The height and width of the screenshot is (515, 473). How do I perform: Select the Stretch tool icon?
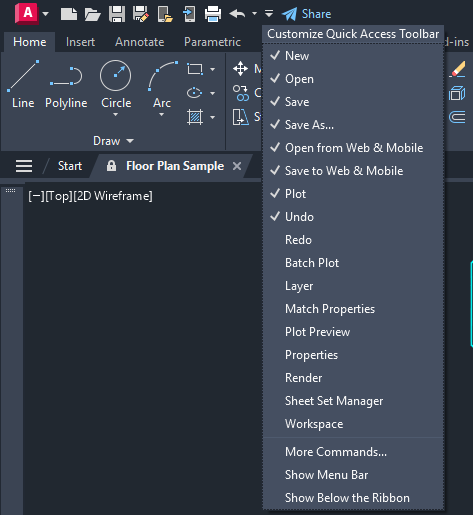coord(240,117)
